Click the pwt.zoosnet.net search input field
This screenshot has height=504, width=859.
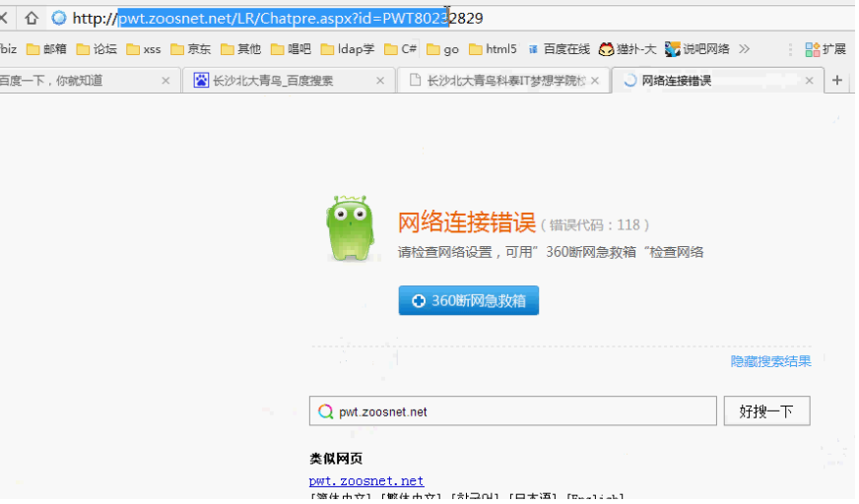(513, 410)
